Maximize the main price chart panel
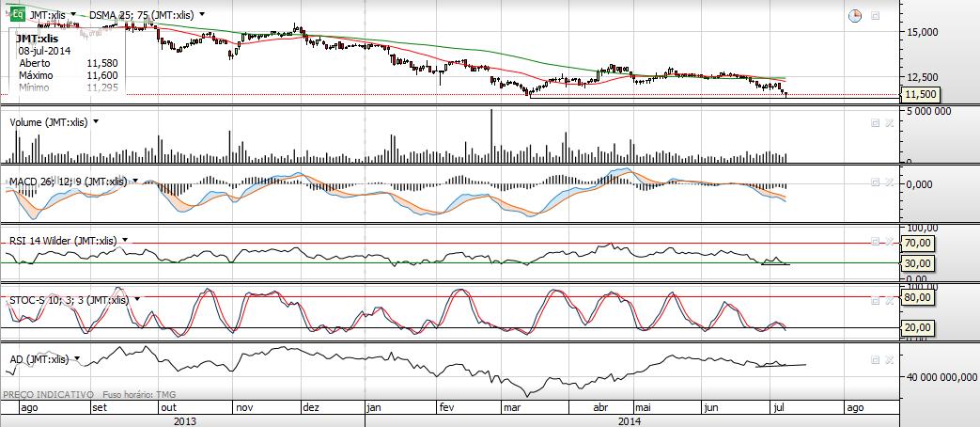The width and height of the screenshot is (980, 427). pyautogui.click(x=875, y=16)
